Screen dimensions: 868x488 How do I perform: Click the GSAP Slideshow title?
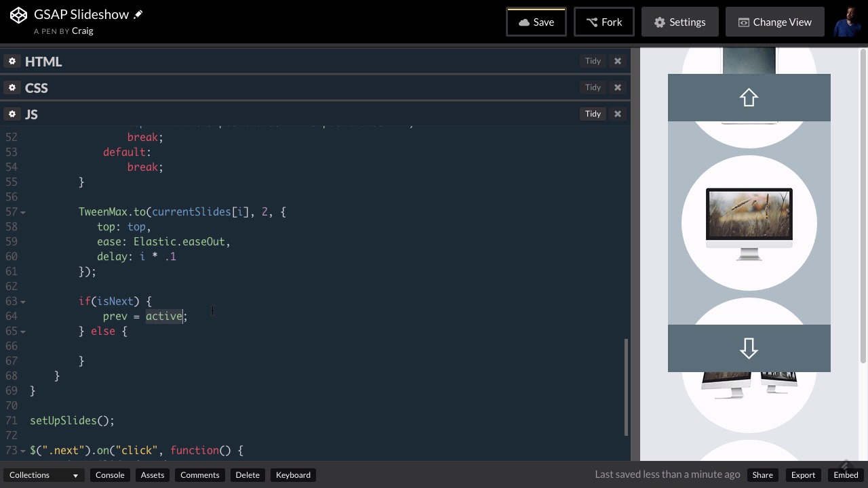[x=81, y=14]
